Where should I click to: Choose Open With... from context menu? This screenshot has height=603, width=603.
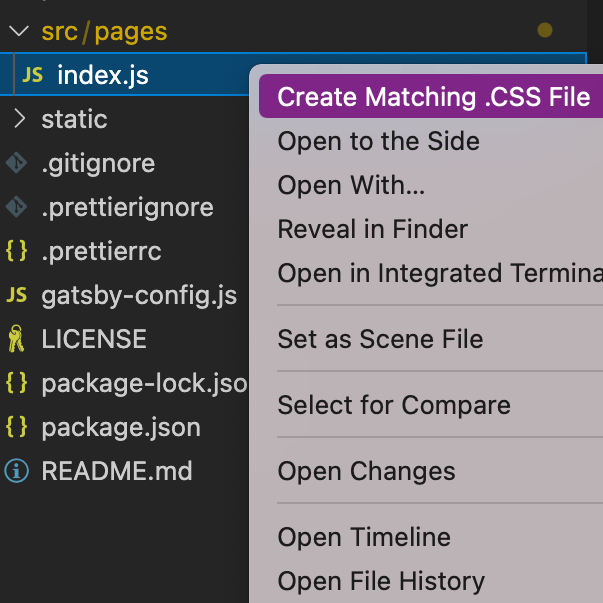click(351, 185)
